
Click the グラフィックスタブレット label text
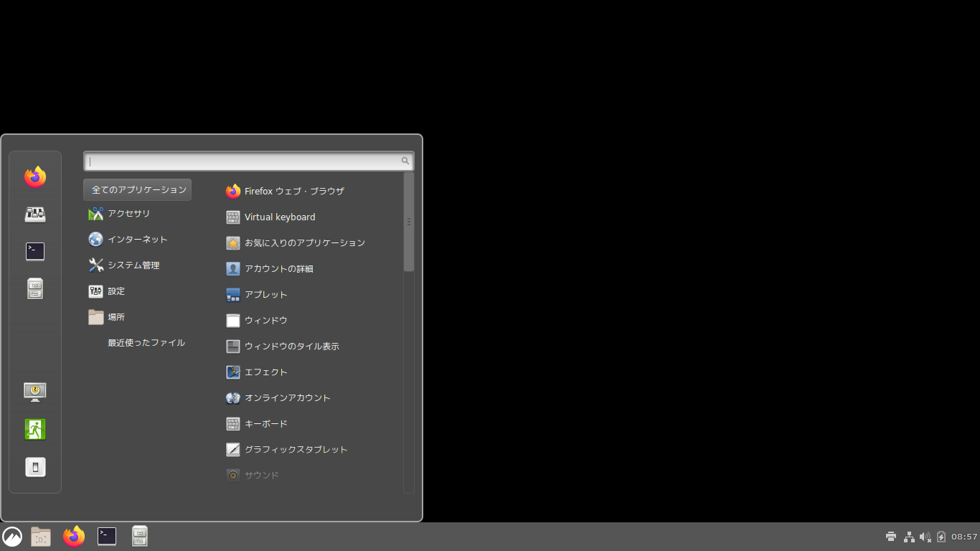click(x=296, y=450)
